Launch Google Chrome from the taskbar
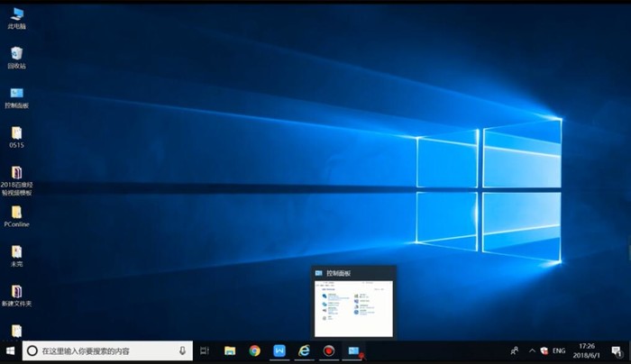631x364 pixels. [x=254, y=350]
